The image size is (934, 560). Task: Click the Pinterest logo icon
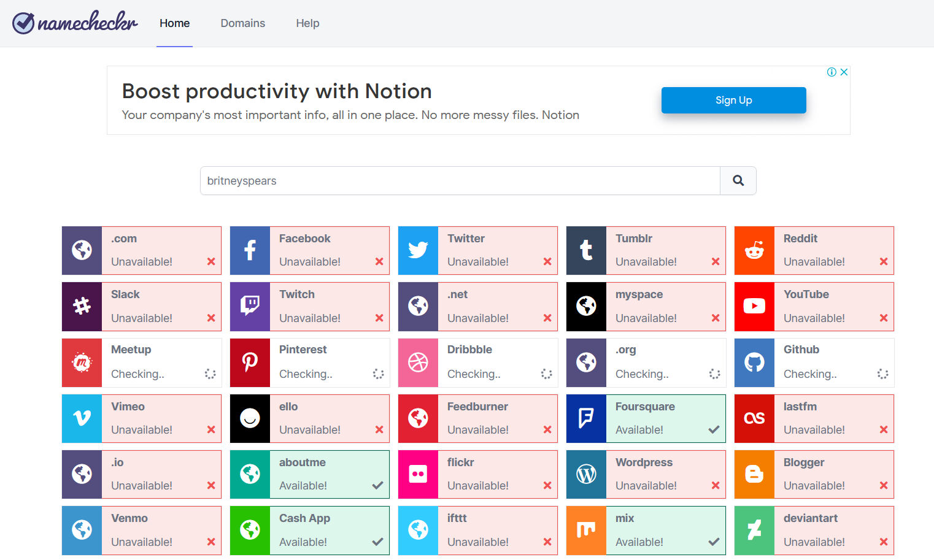pyautogui.click(x=250, y=362)
